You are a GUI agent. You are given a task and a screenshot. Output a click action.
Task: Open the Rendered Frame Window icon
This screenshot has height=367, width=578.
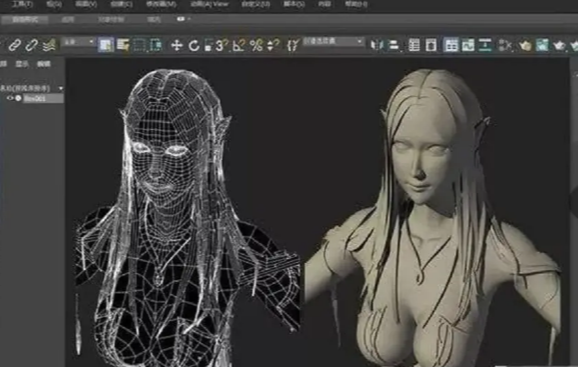[542, 45]
